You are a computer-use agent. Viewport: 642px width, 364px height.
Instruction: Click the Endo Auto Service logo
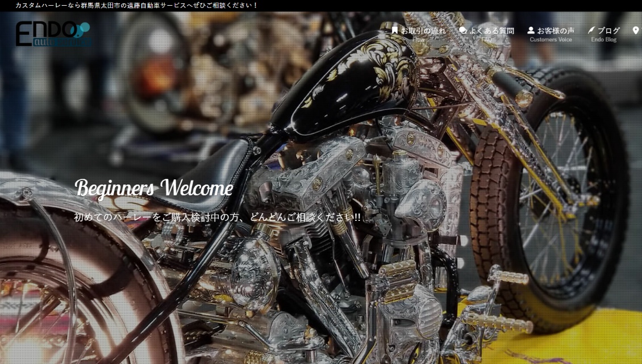click(53, 34)
